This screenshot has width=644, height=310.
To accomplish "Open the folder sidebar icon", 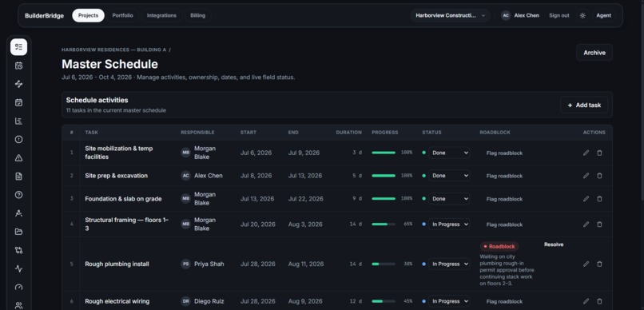I will tap(18, 232).
